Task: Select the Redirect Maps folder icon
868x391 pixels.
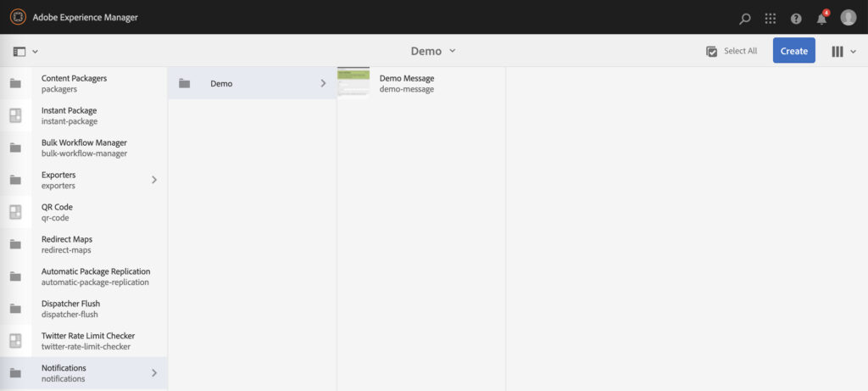Action: point(15,244)
